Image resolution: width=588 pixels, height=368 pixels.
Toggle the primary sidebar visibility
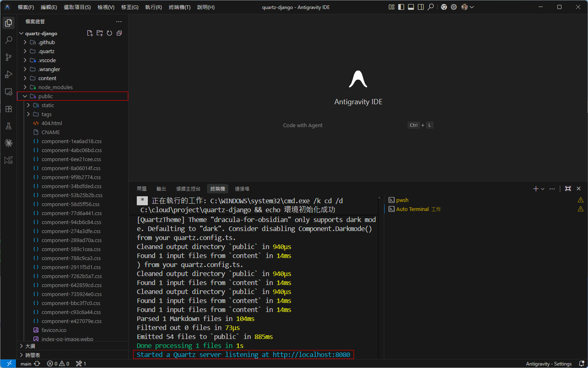(x=401, y=7)
